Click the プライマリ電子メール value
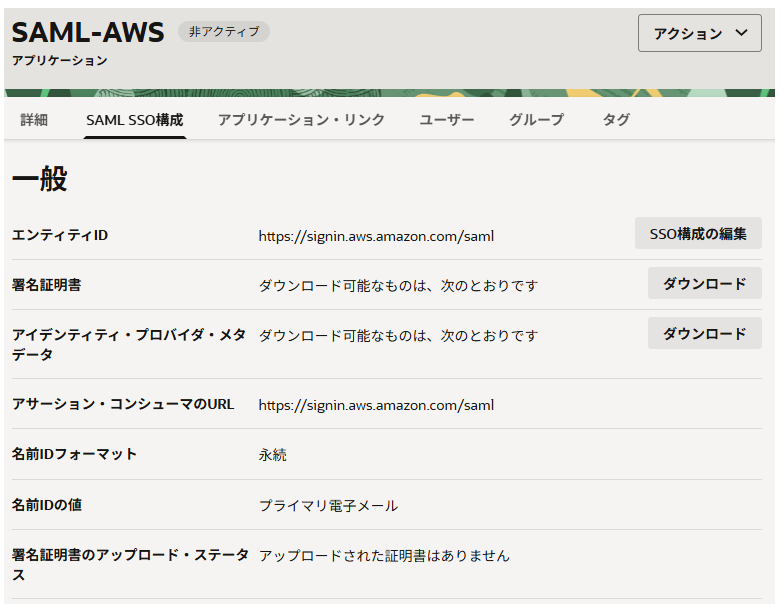Image resolution: width=781 pixels, height=608 pixels. pyautogui.click(x=328, y=506)
